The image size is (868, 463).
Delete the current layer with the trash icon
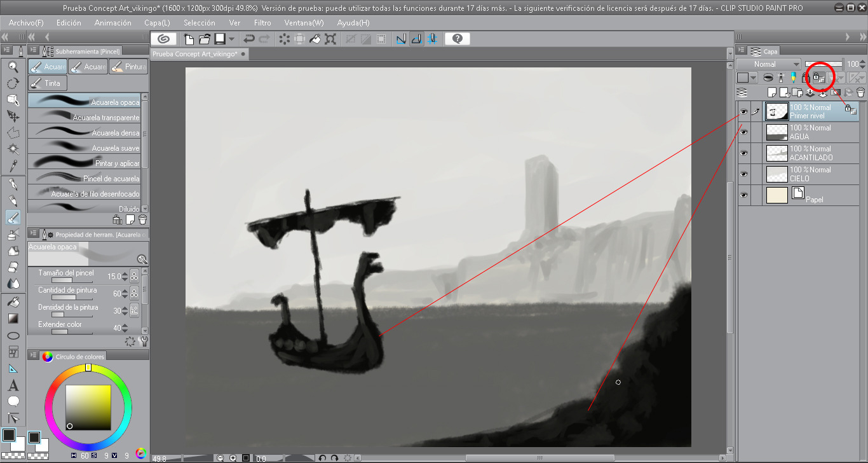[x=861, y=92]
